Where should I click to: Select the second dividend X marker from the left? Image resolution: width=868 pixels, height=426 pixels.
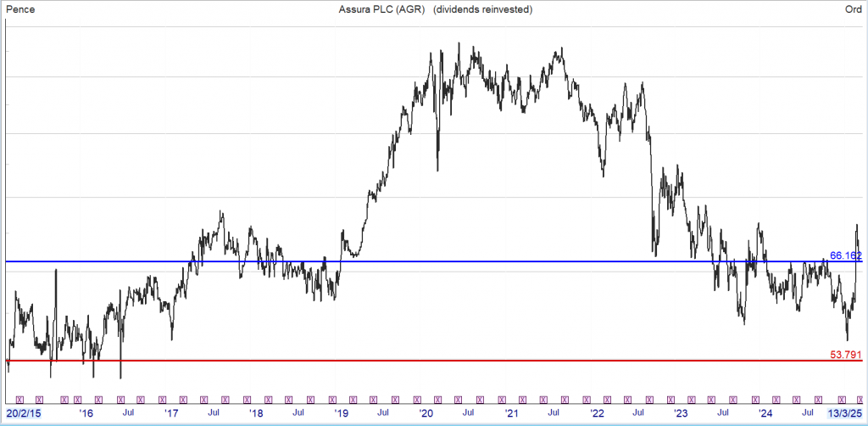pyautogui.click(x=39, y=398)
